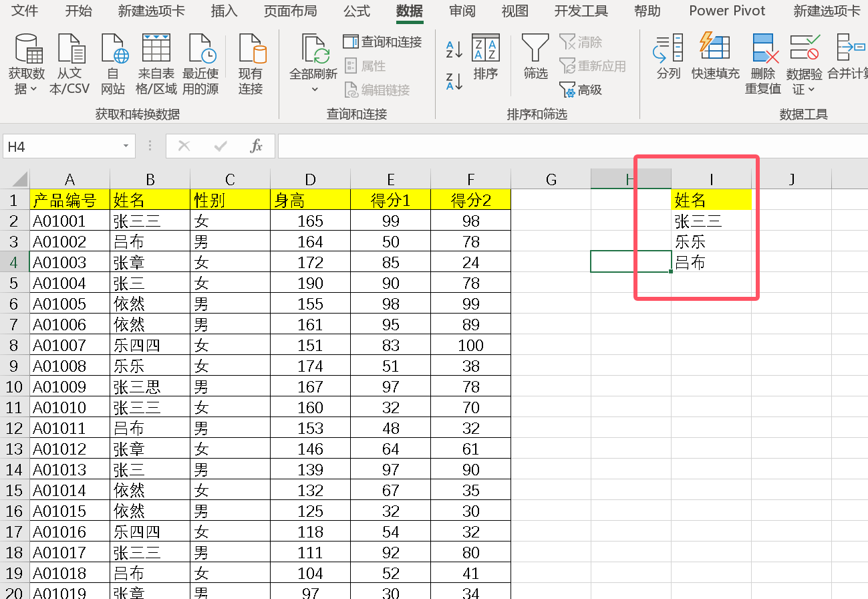The width and height of the screenshot is (868, 599).
Task: Open 高级 advanced filter
Action: click(581, 90)
